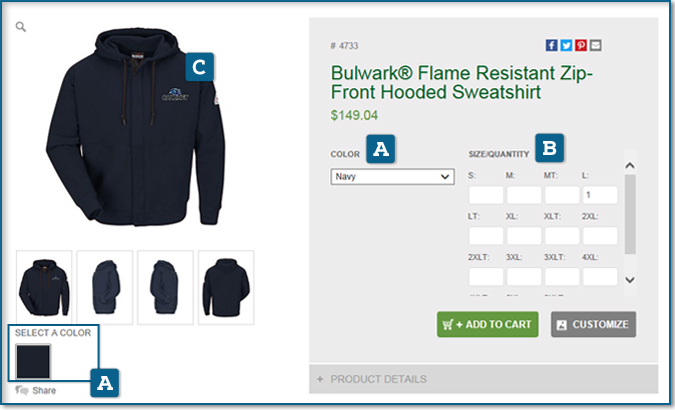The height and width of the screenshot is (410, 675).
Task: Click the quantity field for size S
Action: click(486, 195)
